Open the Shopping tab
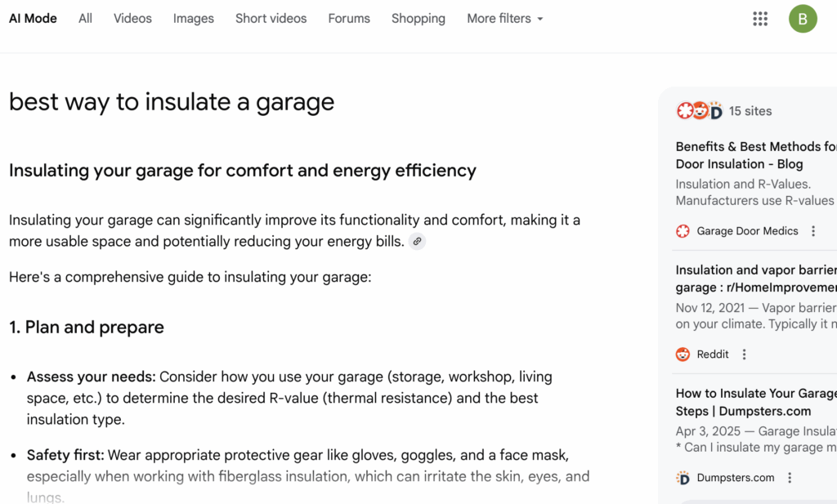The image size is (837, 504). click(x=418, y=19)
